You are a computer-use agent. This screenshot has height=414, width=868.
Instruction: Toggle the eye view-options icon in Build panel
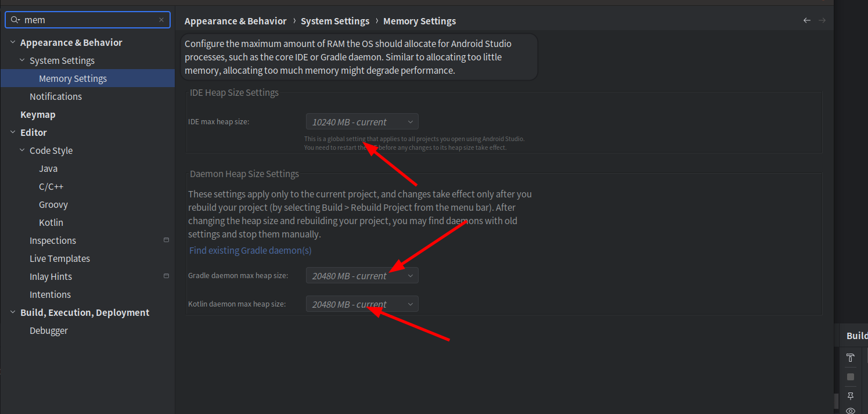851,411
